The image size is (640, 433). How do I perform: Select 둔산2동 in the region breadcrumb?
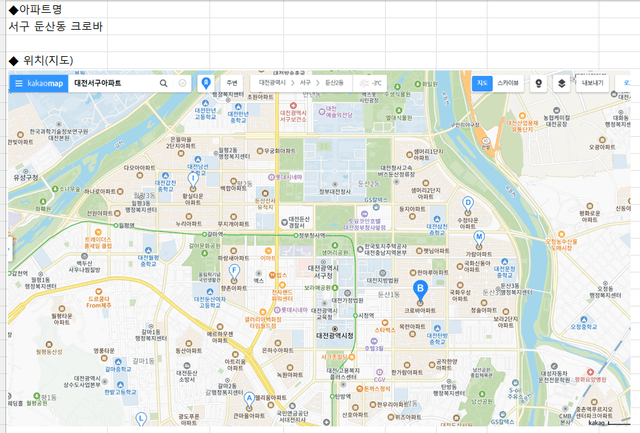coord(334,83)
